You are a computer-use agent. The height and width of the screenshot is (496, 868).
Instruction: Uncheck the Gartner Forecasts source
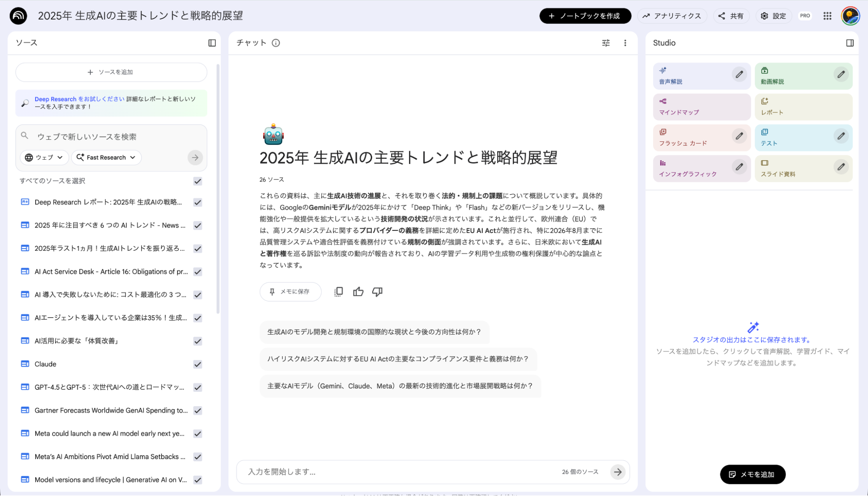(x=198, y=411)
